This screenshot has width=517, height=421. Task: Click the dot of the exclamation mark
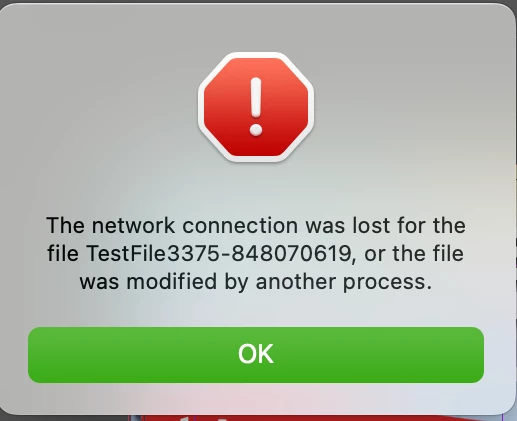[256, 130]
